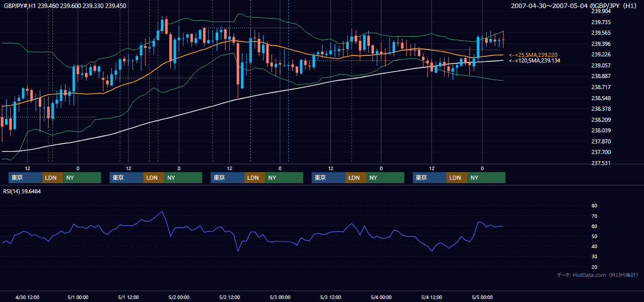Select the 5/5 00:00 time label
Image resolution: width=644 pixels, height=302 pixels.
pyautogui.click(x=482, y=297)
